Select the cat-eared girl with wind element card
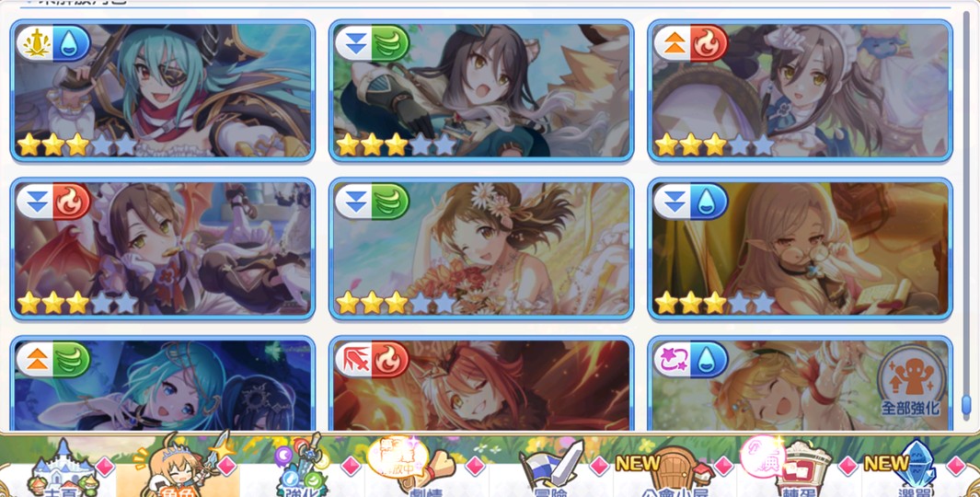This screenshot has width=980, height=497. (481, 90)
